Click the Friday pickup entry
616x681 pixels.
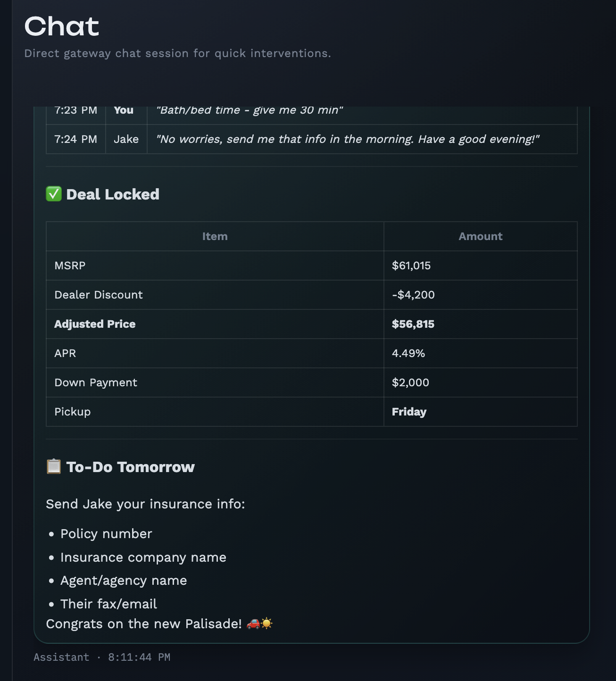point(409,412)
